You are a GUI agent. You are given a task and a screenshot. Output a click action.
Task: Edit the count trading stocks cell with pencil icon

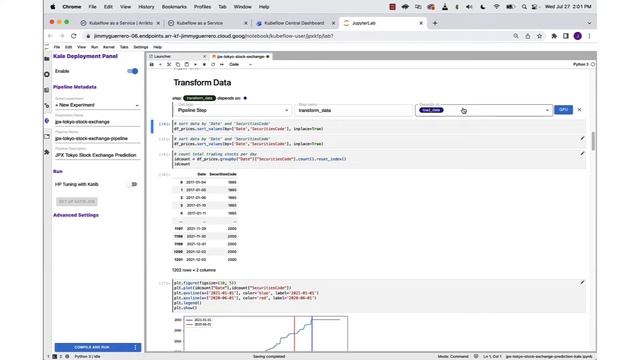582,154
